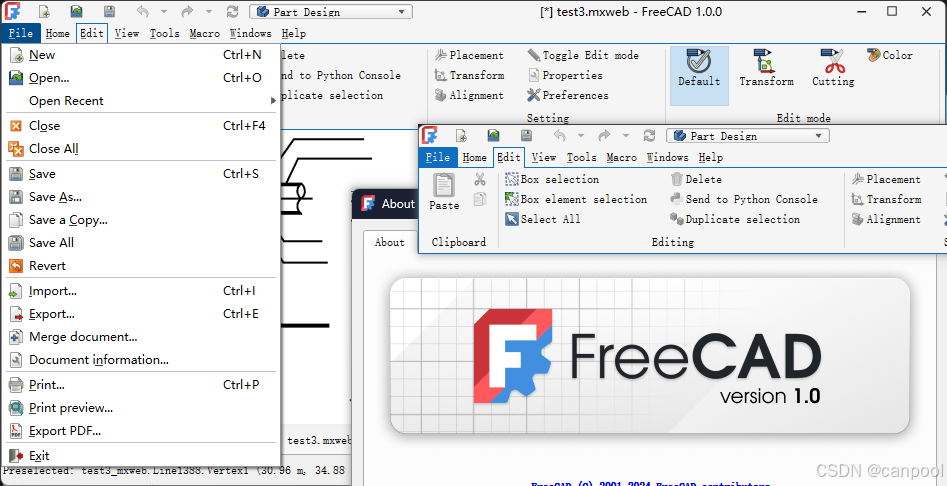Choose Exit from the File menu

coord(141,456)
